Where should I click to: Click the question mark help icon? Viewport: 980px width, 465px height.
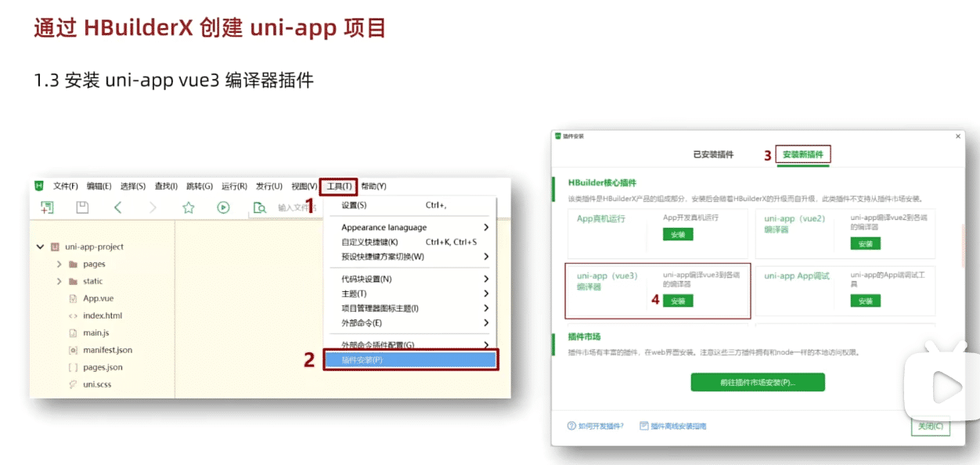point(571,426)
